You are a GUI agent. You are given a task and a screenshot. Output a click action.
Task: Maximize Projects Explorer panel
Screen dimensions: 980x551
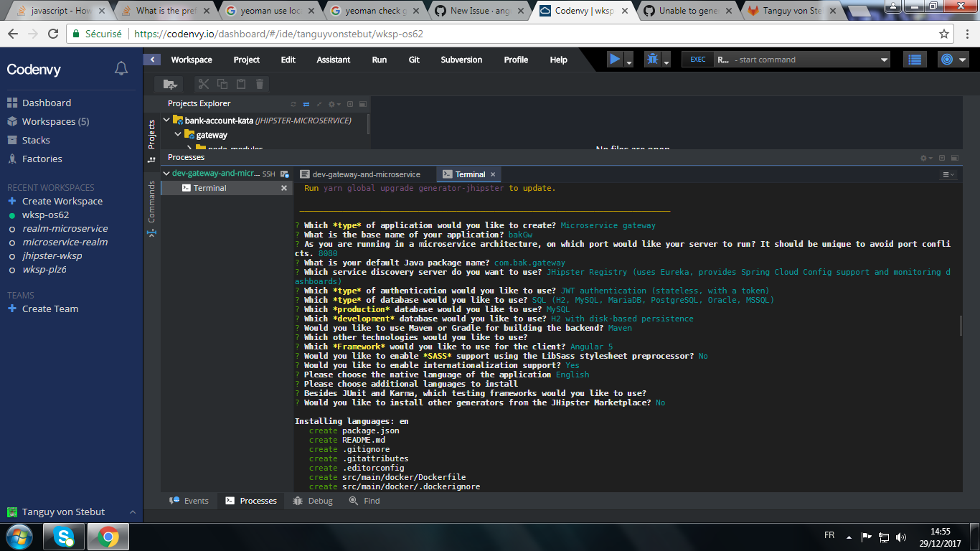tap(362, 104)
